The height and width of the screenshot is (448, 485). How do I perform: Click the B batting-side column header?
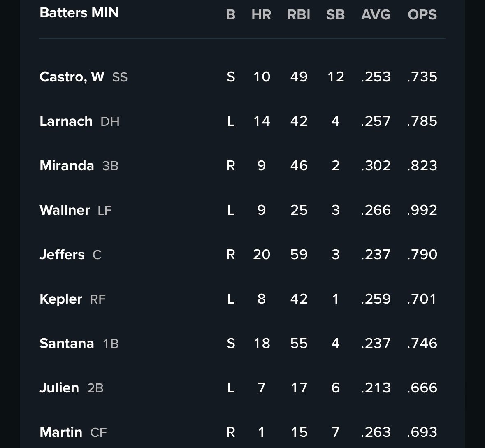pyautogui.click(x=231, y=15)
